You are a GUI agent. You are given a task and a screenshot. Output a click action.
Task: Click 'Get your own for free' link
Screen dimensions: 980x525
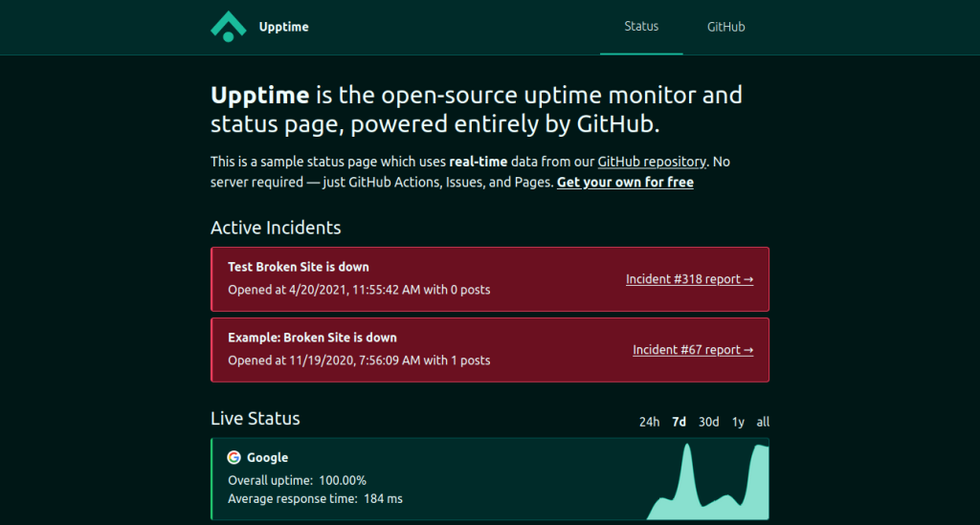point(625,182)
